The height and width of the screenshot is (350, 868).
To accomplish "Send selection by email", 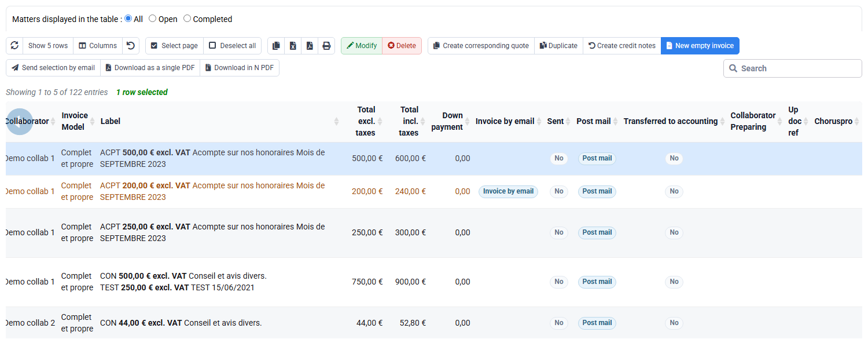I will (x=53, y=68).
